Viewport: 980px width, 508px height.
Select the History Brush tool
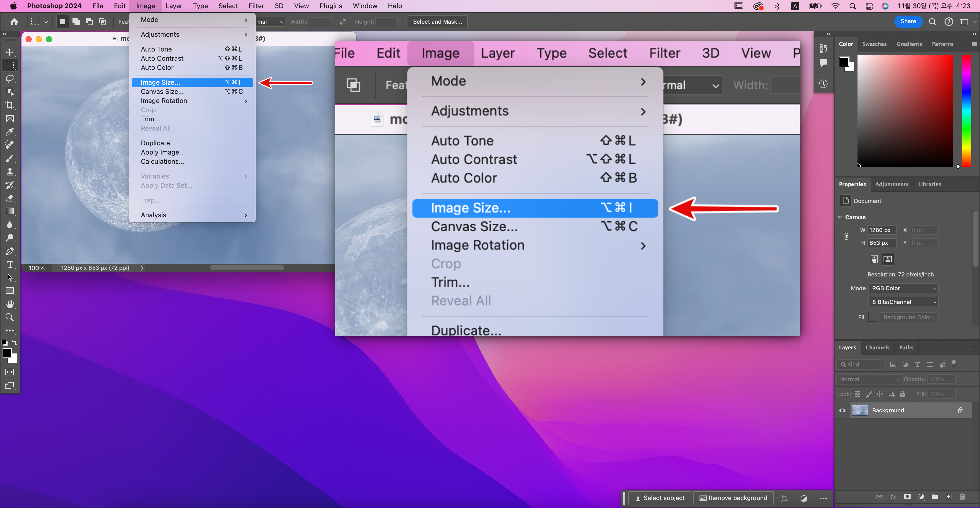click(9, 185)
